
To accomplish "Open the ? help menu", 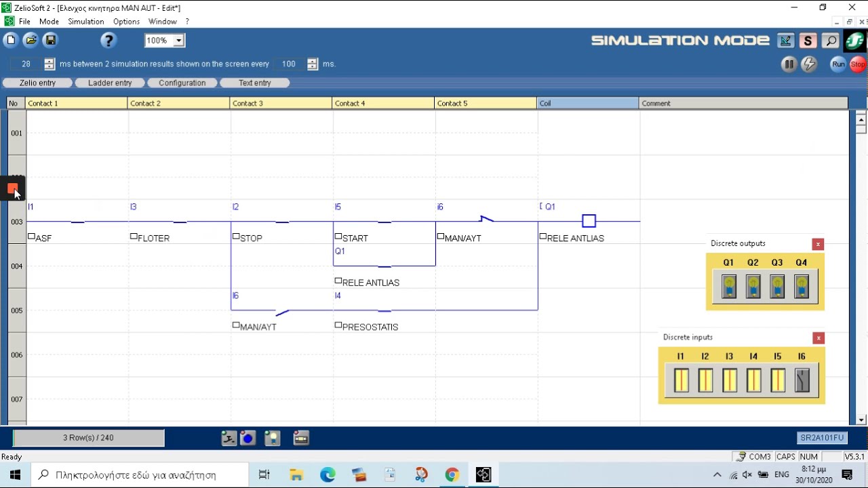I will (x=187, y=22).
